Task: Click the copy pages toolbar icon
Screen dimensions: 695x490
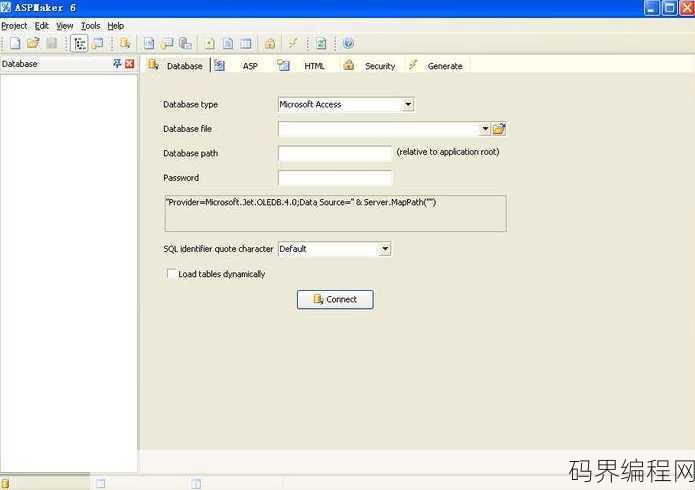Action: (185, 43)
